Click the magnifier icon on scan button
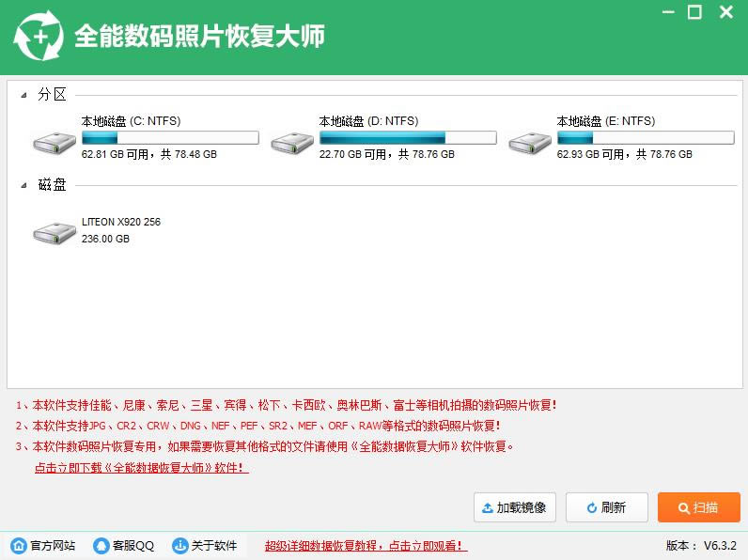Image resolution: width=748 pixels, height=560 pixels. tap(683, 508)
